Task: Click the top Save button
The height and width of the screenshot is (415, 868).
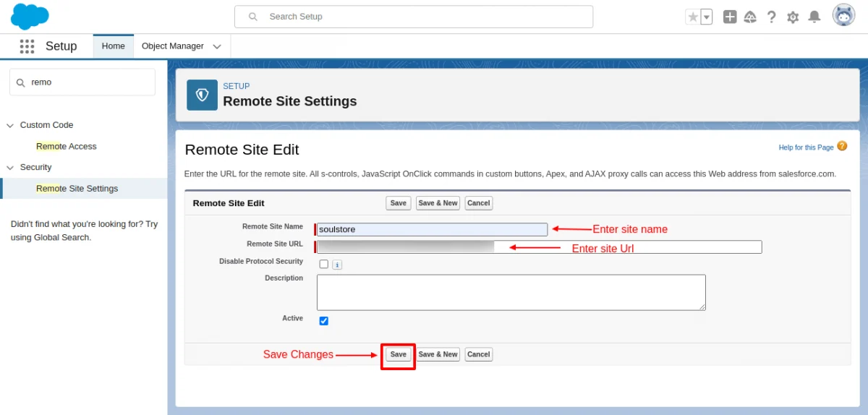Action: point(399,203)
